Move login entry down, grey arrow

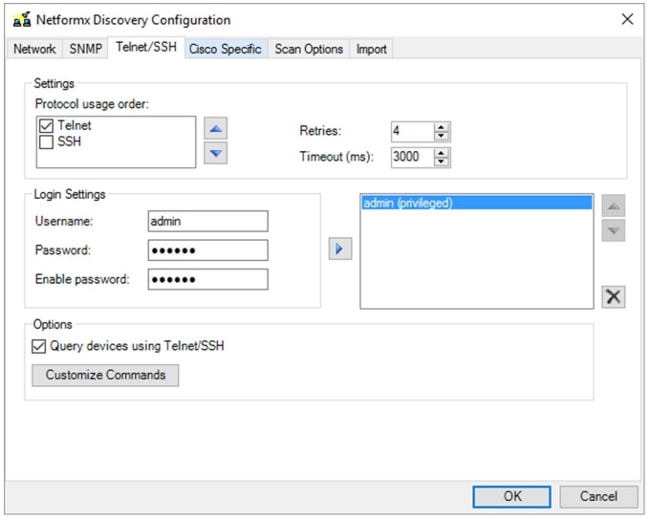click(613, 231)
